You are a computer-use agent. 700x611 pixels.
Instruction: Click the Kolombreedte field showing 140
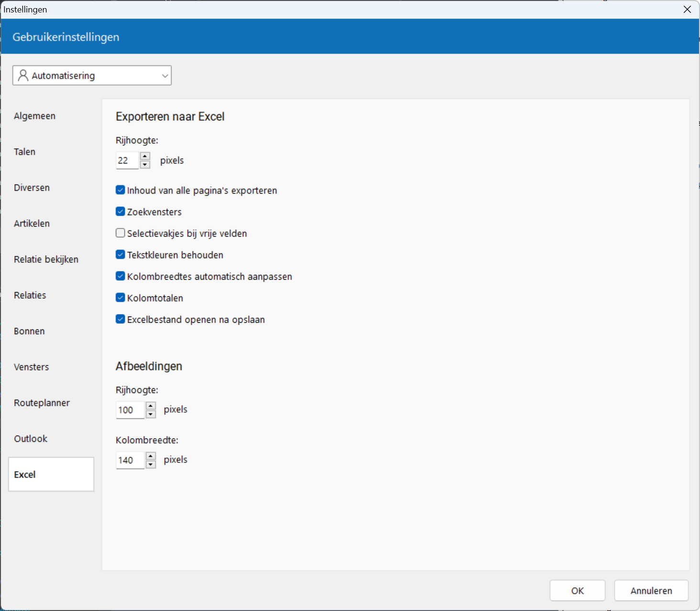click(x=130, y=460)
